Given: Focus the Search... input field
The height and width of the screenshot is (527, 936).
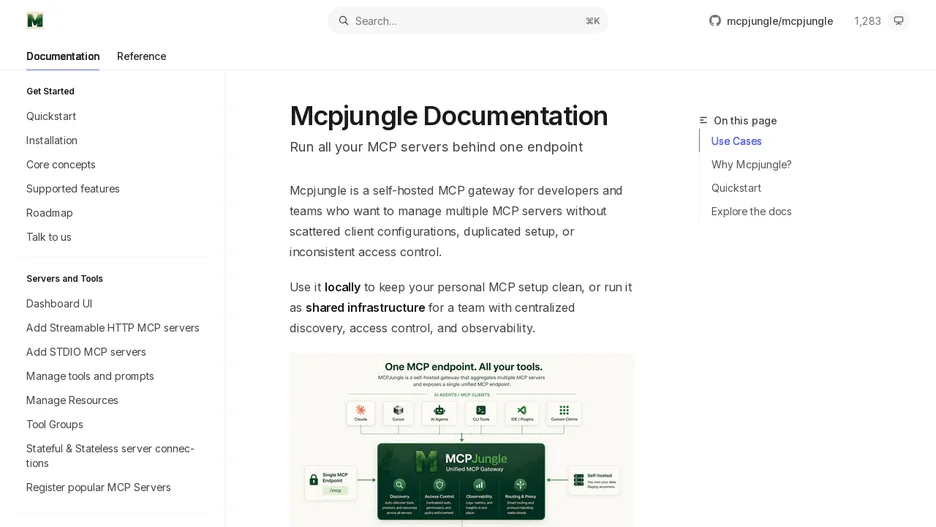Looking at the screenshot, I should (468, 21).
